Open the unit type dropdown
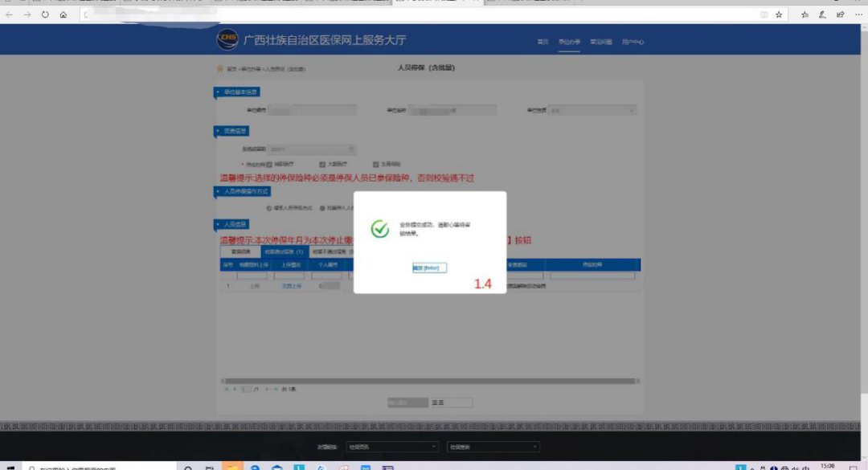 click(x=592, y=111)
